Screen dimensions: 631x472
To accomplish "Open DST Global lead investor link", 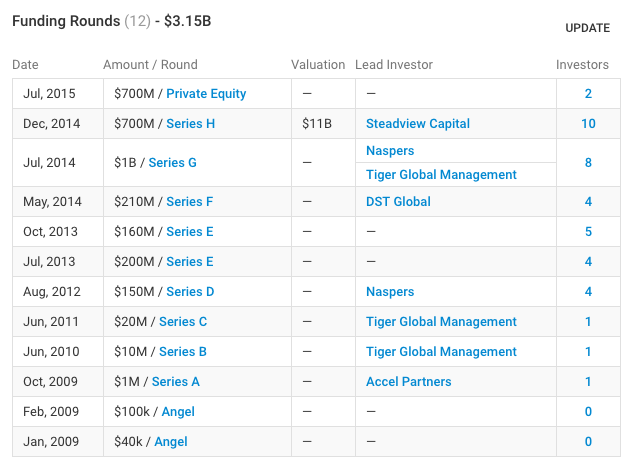I will click(x=398, y=202).
